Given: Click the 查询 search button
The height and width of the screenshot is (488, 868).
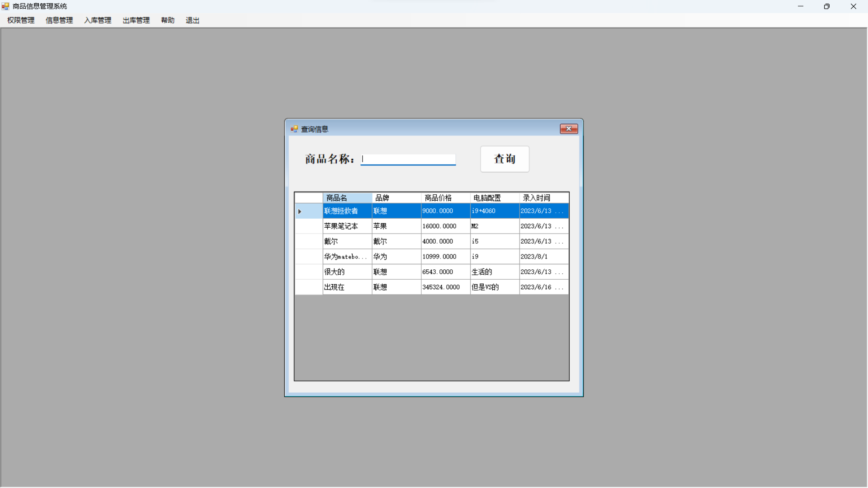Looking at the screenshot, I should pos(505,159).
